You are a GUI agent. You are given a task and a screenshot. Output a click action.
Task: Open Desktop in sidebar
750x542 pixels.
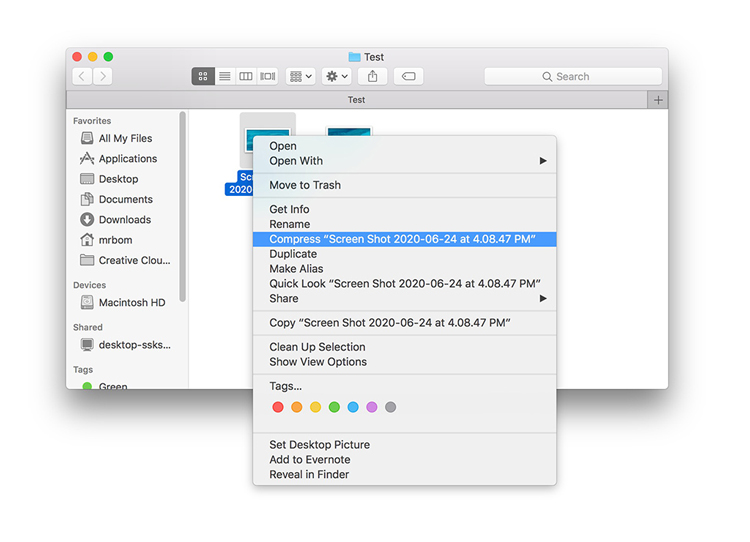click(x=118, y=179)
